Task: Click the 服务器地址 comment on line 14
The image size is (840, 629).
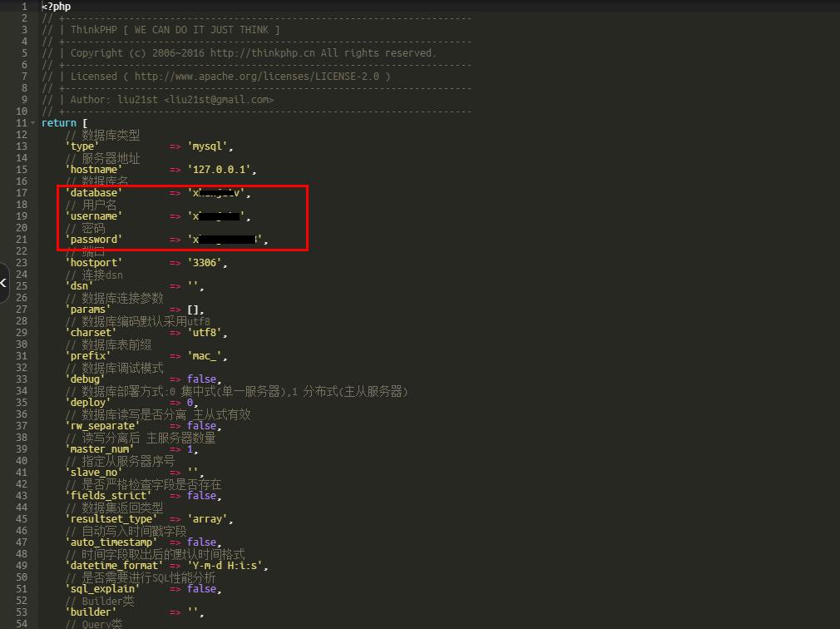Action: (x=103, y=158)
